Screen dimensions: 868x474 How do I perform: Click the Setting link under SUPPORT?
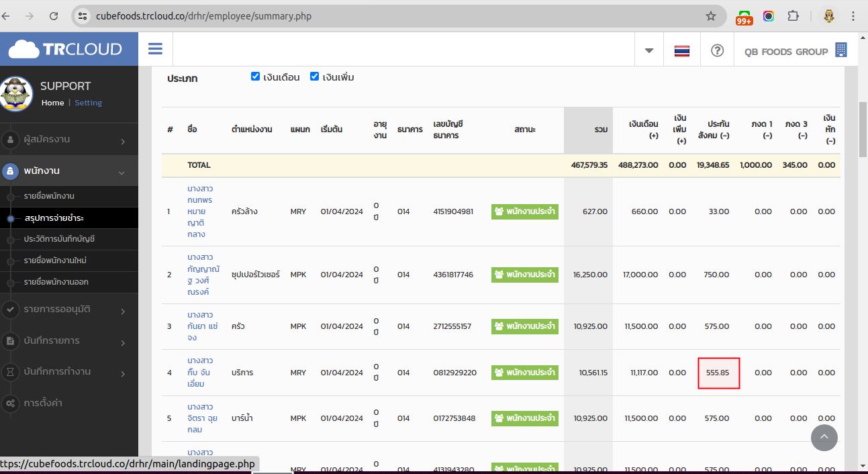click(88, 103)
